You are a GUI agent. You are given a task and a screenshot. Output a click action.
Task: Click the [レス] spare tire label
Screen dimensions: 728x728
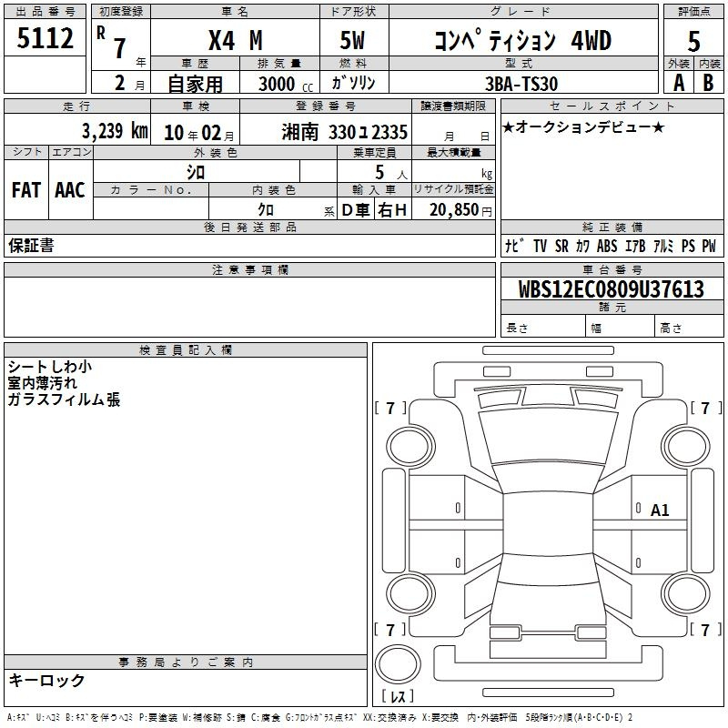(x=398, y=696)
